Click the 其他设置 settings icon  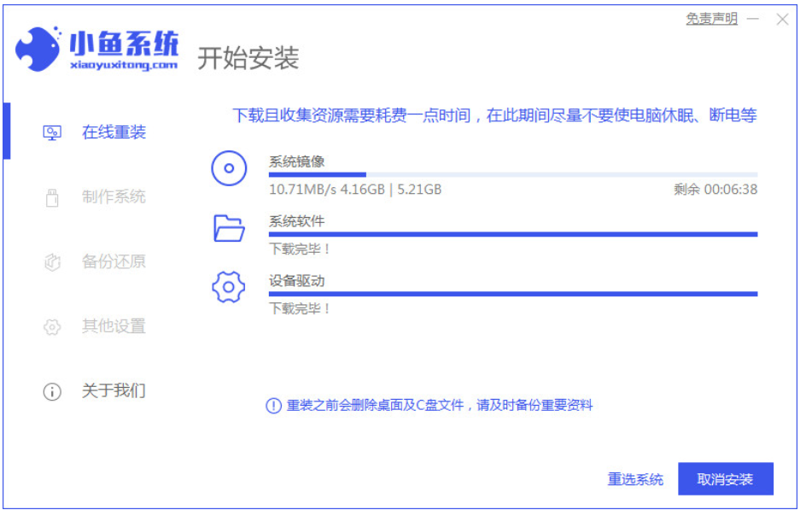click(x=50, y=326)
